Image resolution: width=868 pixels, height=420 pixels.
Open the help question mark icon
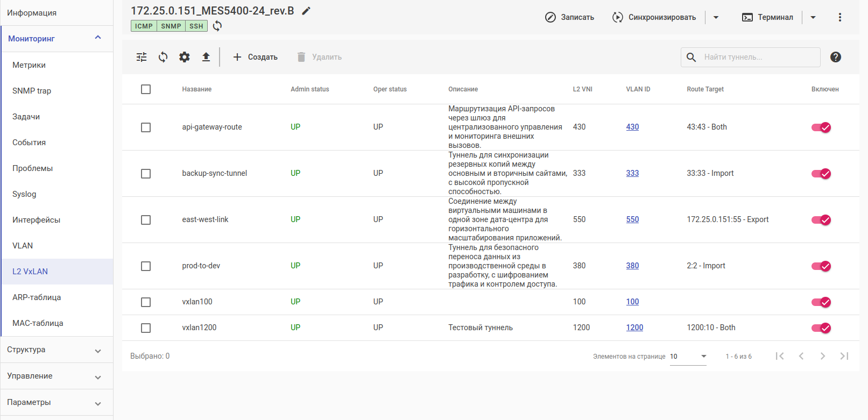point(835,57)
